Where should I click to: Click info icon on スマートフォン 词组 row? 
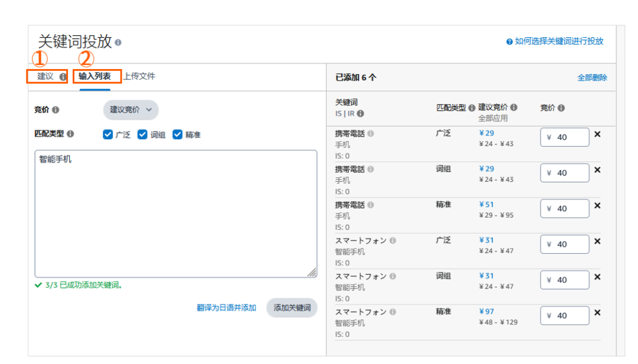pos(393,276)
